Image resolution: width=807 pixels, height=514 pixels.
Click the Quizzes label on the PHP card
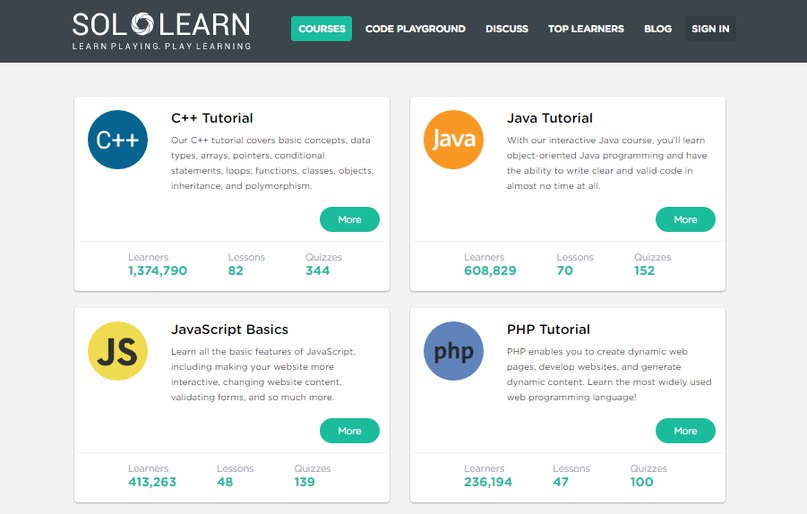click(x=648, y=469)
